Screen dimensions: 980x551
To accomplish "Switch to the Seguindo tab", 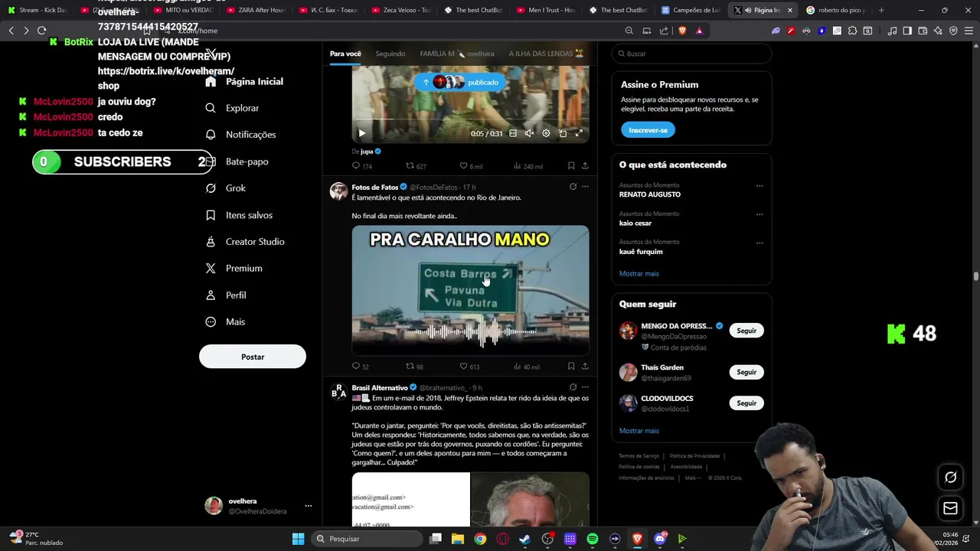I will [x=390, y=54].
